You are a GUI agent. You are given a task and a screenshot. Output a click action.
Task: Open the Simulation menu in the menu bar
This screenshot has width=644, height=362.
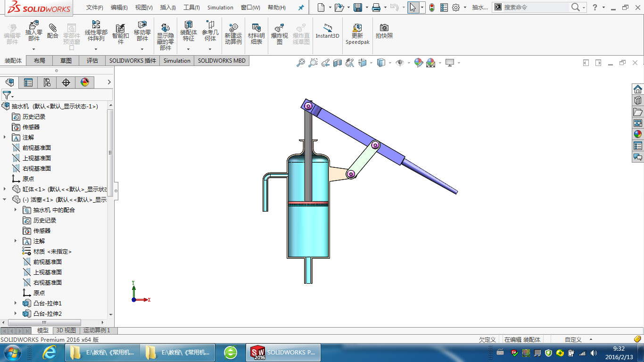(x=220, y=8)
